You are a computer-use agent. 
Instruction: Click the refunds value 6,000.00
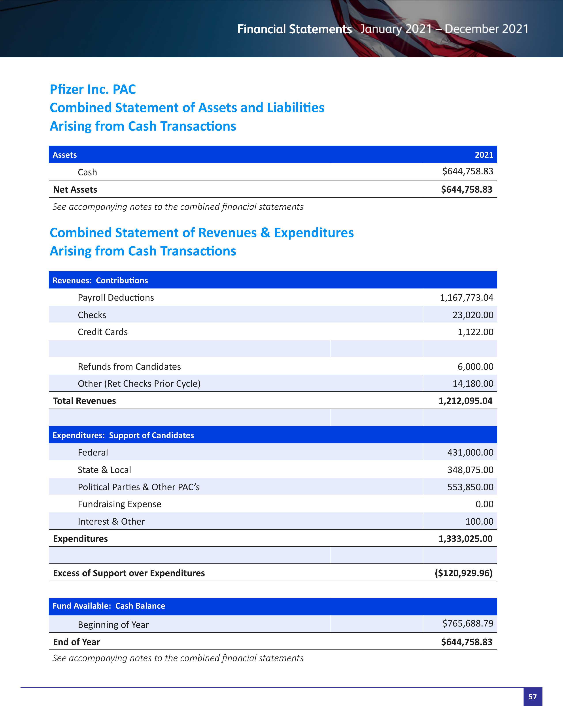click(x=475, y=367)
